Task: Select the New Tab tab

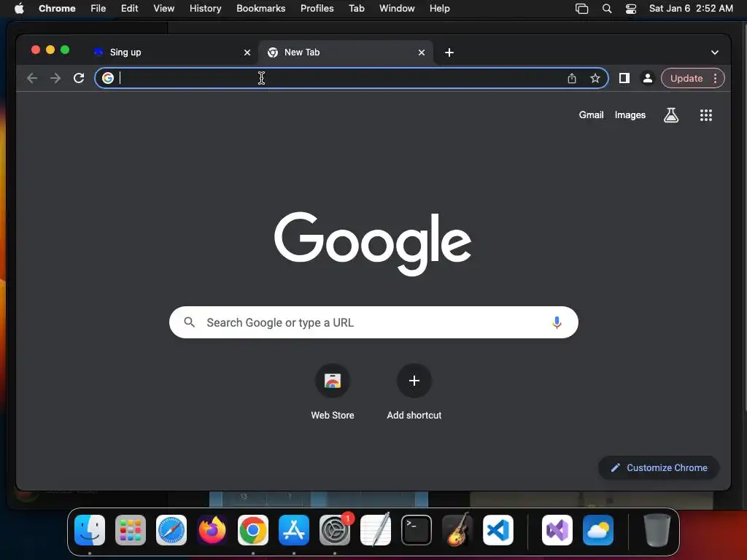Action: [x=345, y=52]
